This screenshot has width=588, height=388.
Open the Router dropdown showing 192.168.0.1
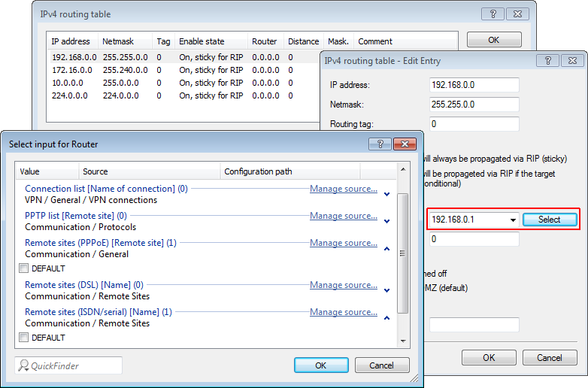[x=513, y=220]
